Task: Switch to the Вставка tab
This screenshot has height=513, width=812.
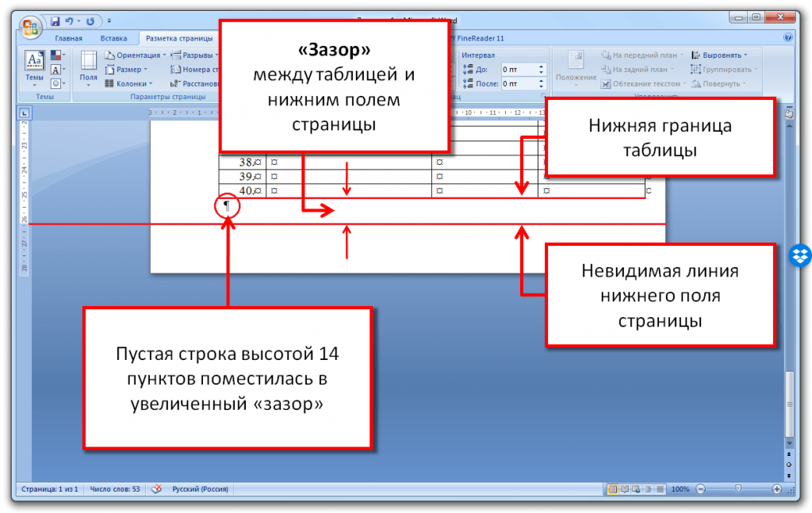Action: (x=113, y=38)
